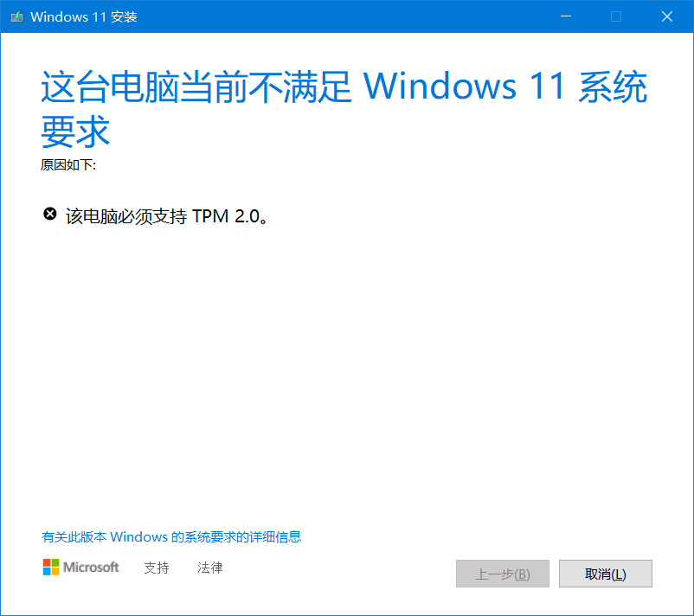
Task: Close the Windows 11 setup window
Action: pos(667,16)
